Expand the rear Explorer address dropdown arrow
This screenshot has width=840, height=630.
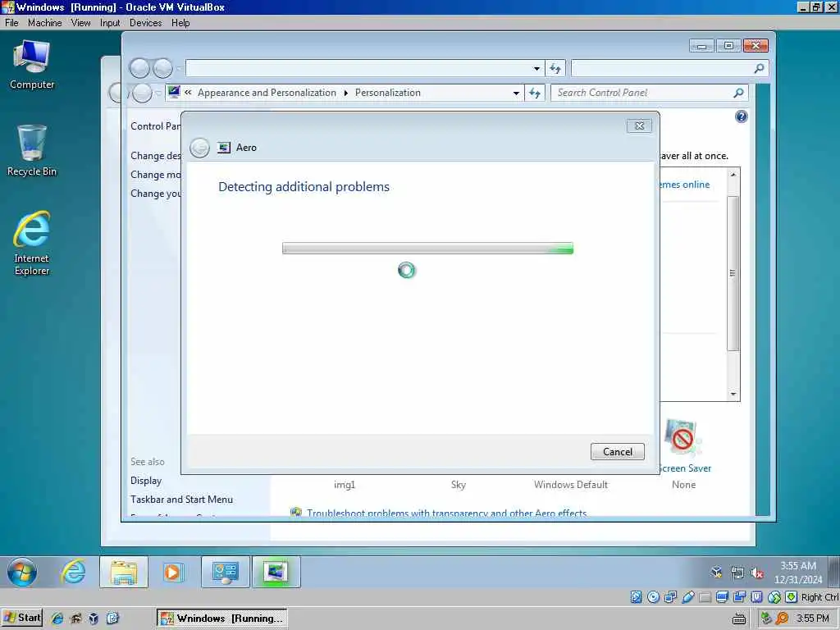click(536, 68)
